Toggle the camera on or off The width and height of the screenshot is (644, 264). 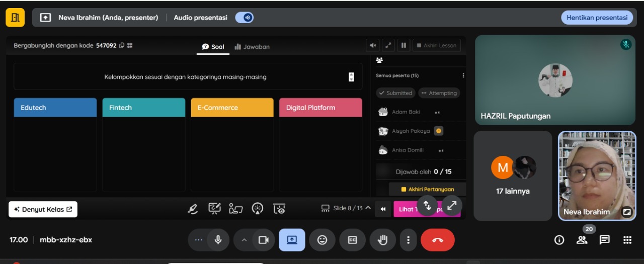coord(263,240)
